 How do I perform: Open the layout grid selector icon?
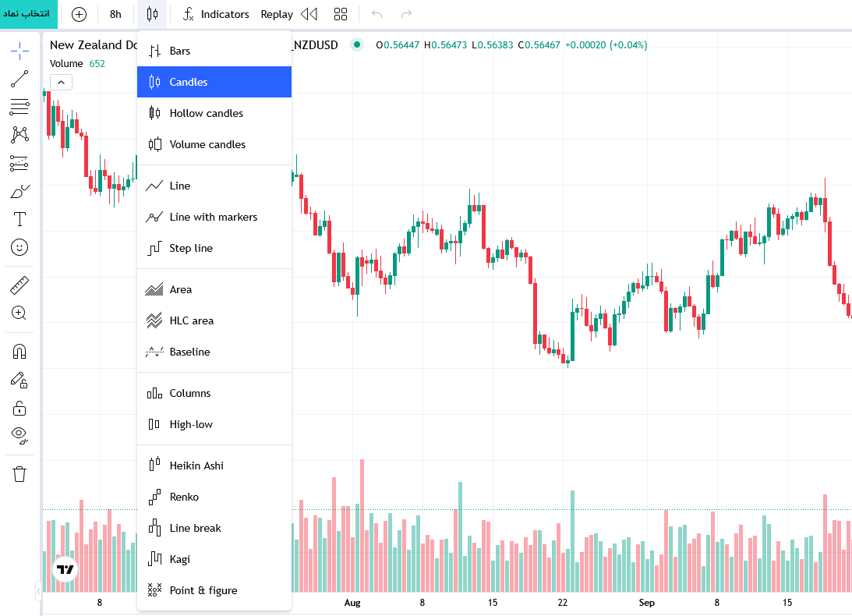341,14
